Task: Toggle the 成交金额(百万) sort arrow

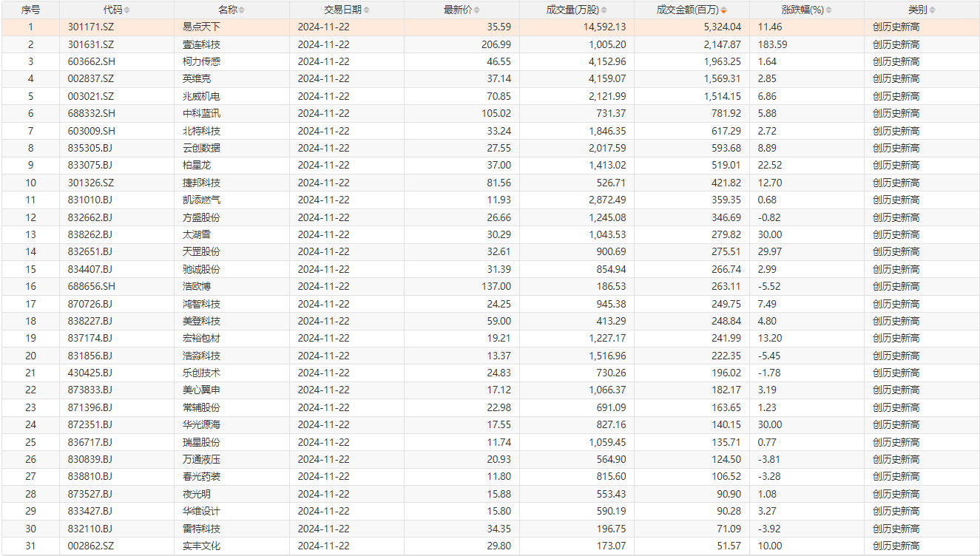Action: pyautogui.click(x=723, y=10)
